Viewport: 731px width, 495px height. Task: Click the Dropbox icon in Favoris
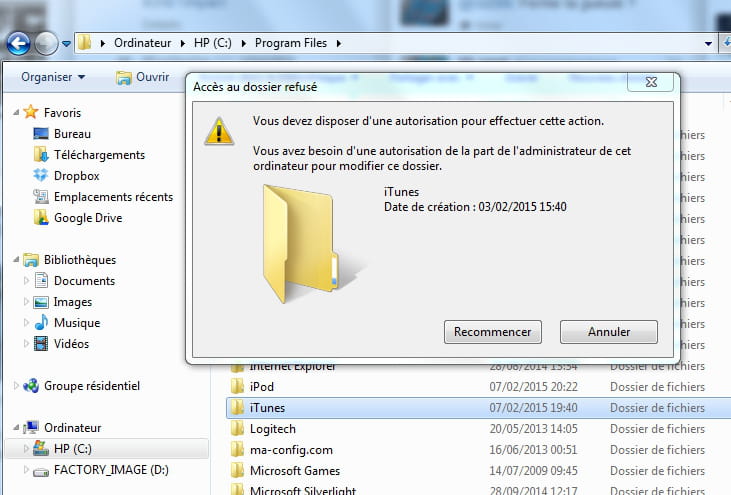click(x=41, y=175)
